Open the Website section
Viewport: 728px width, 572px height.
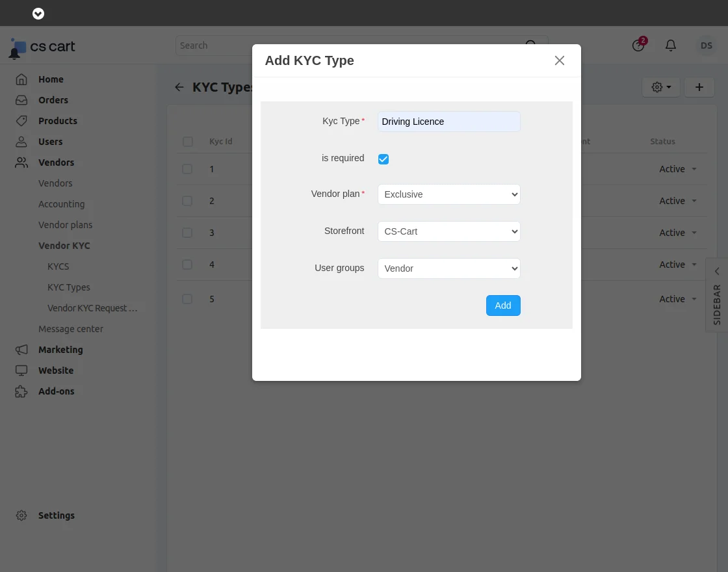55,370
